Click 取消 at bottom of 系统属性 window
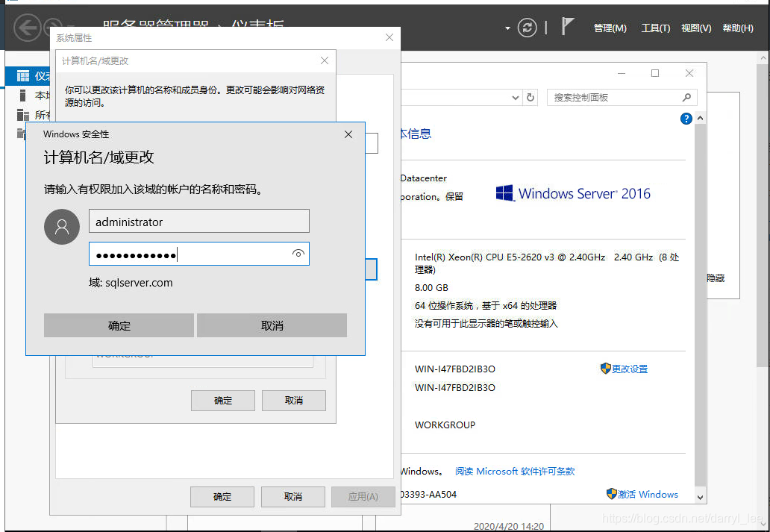 pyautogui.click(x=293, y=497)
